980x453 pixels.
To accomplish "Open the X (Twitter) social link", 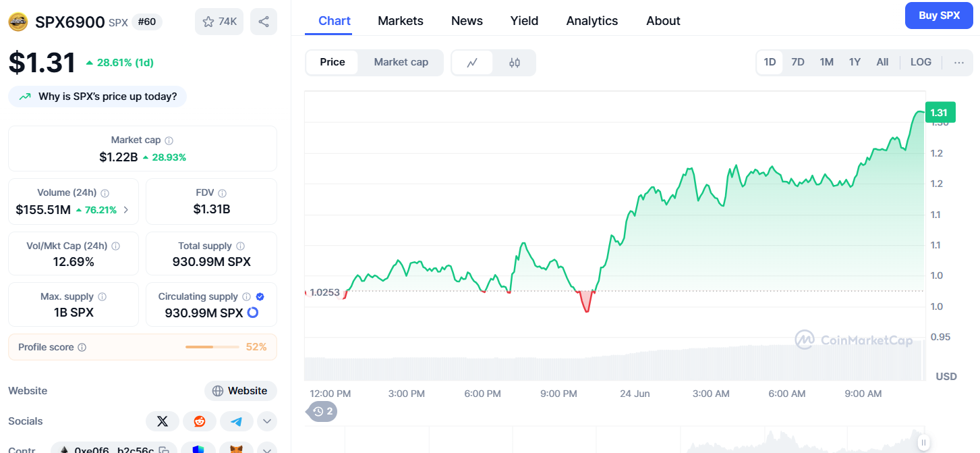I will pyautogui.click(x=163, y=421).
